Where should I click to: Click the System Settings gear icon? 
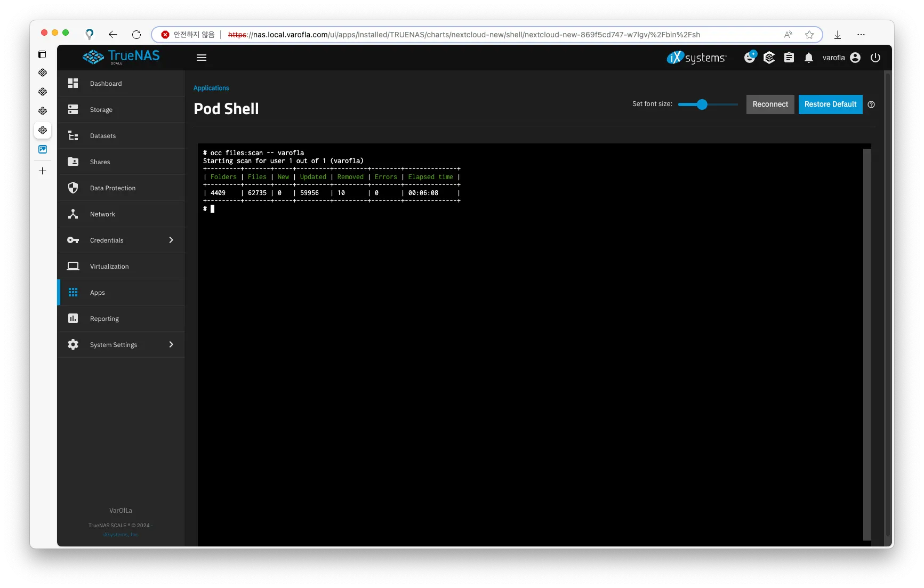click(x=73, y=344)
